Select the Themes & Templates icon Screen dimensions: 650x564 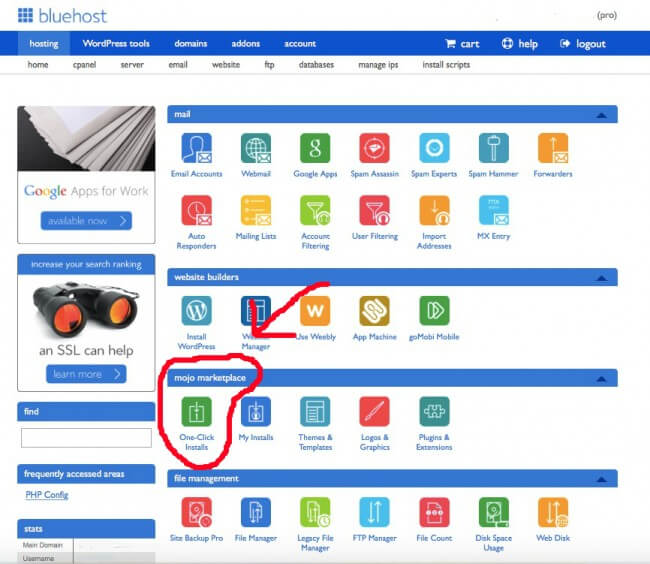pyautogui.click(x=315, y=411)
